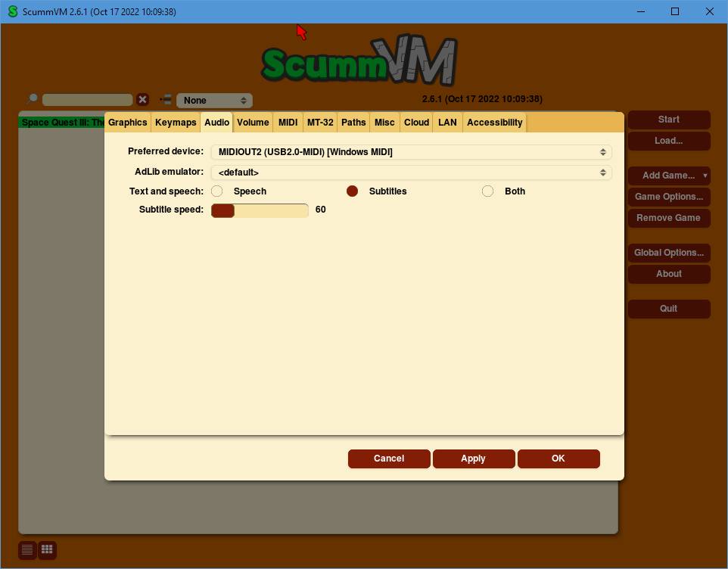Open the MIDI tab
This screenshot has height=569, width=728.
(x=288, y=123)
